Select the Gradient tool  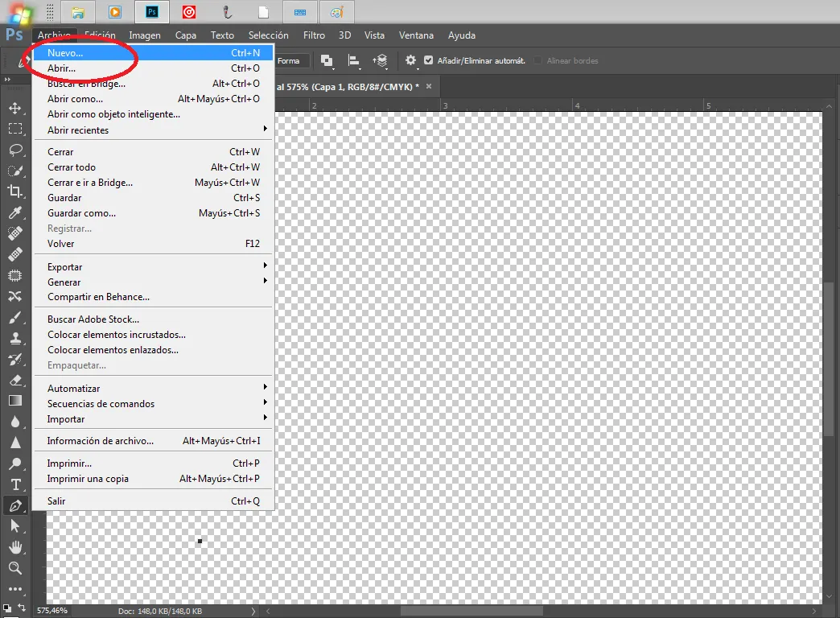(15, 401)
